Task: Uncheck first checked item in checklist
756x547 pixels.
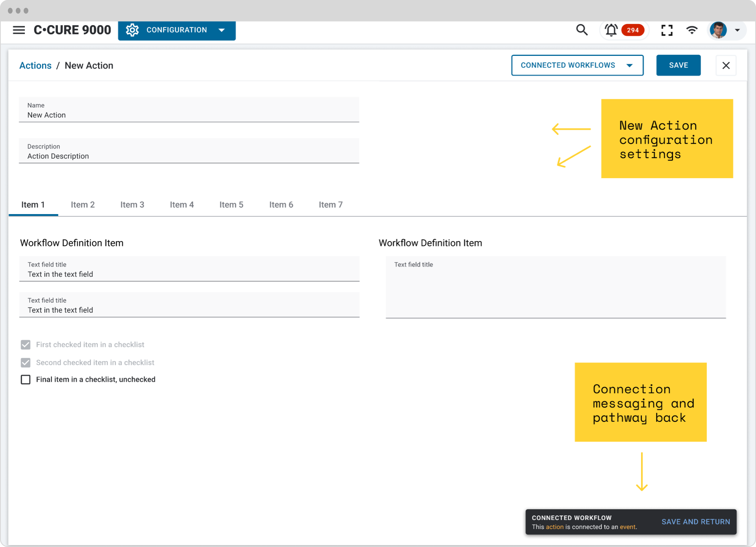Action: coord(26,345)
